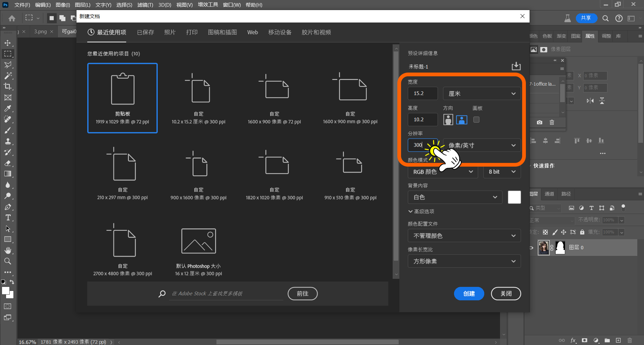Select the Magic Wand tool
Screen dimensions: 644x345
[x=8, y=76]
